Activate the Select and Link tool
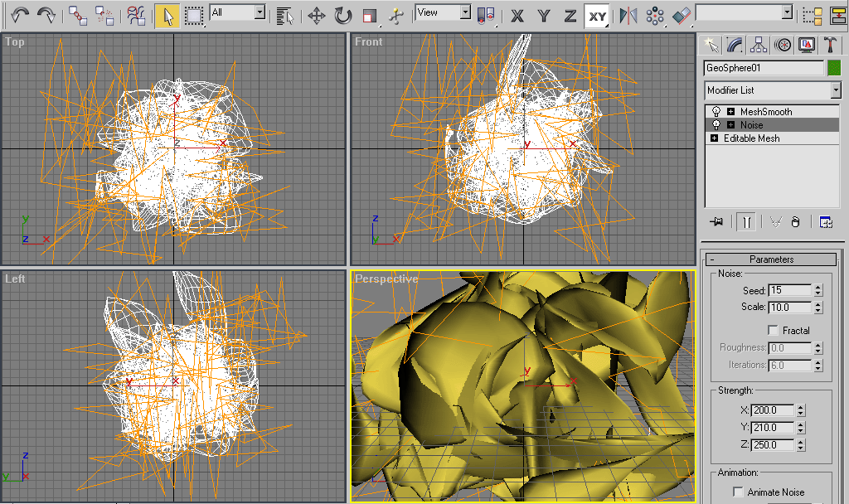 [x=77, y=15]
